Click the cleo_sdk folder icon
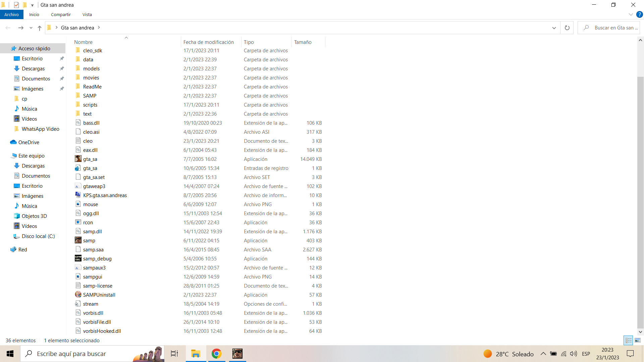The width and height of the screenshot is (644, 362). (x=78, y=50)
